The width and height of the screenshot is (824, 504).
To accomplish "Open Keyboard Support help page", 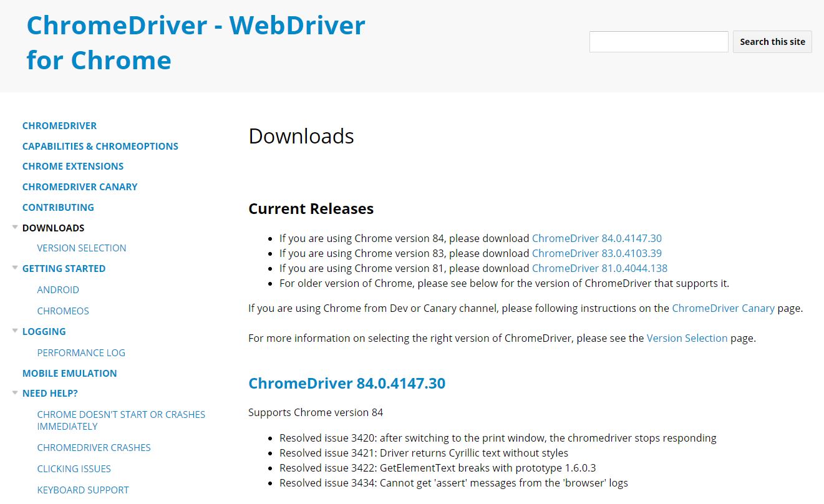I will [x=83, y=490].
